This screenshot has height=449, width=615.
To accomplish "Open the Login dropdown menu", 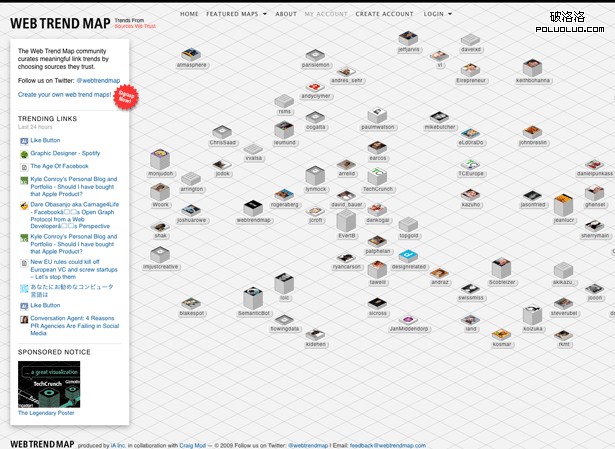I will click(436, 14).
